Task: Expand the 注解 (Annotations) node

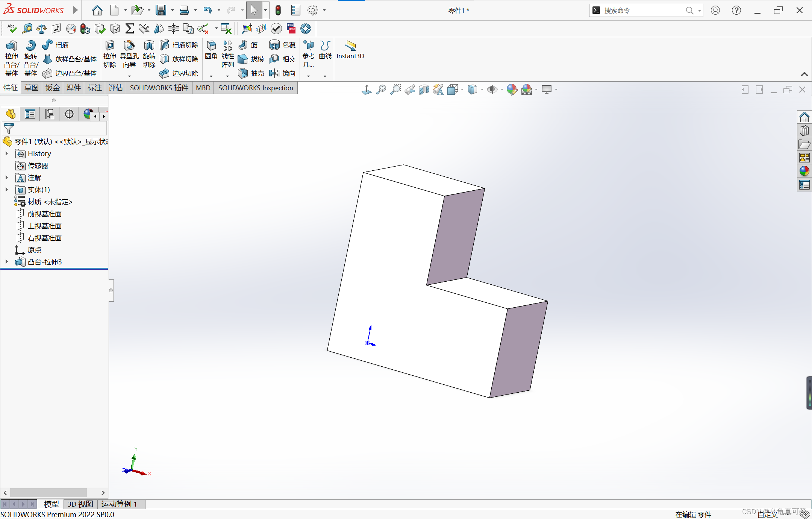Action: tap(6, 178)
